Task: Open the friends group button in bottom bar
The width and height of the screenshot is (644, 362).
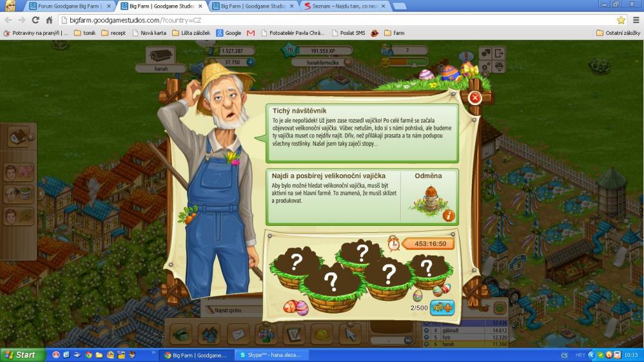Action: click(x=266, y=334)
